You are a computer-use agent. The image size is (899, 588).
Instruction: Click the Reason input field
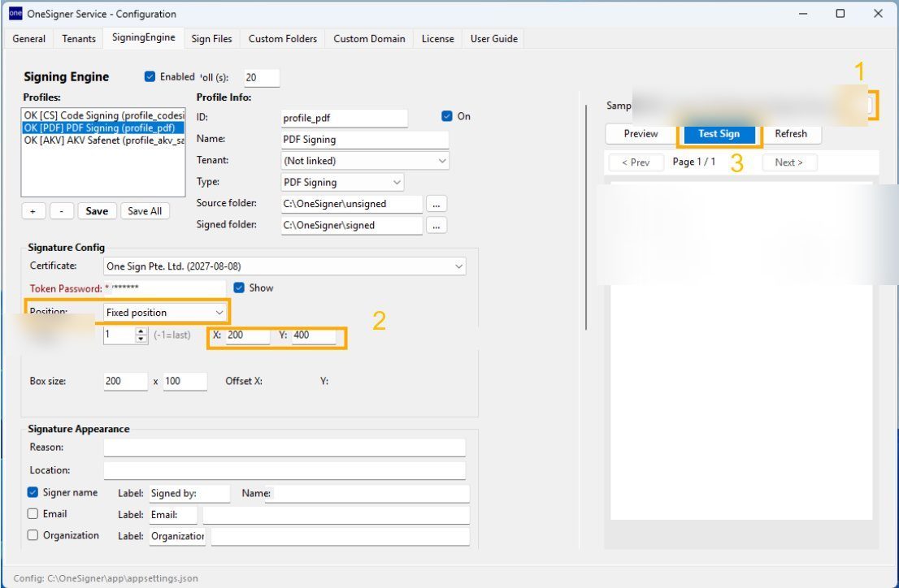tap(284, 447)
